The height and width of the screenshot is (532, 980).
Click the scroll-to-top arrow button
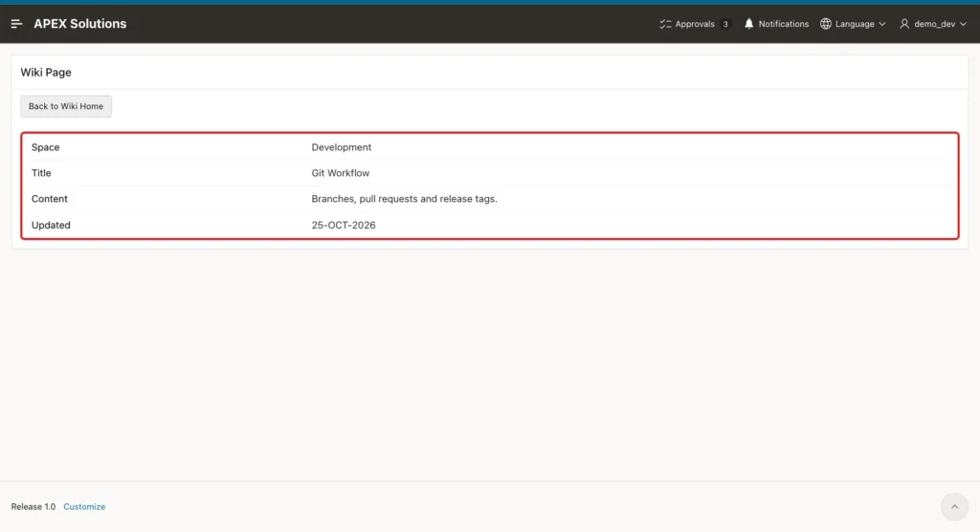click(x=954, y=507)
